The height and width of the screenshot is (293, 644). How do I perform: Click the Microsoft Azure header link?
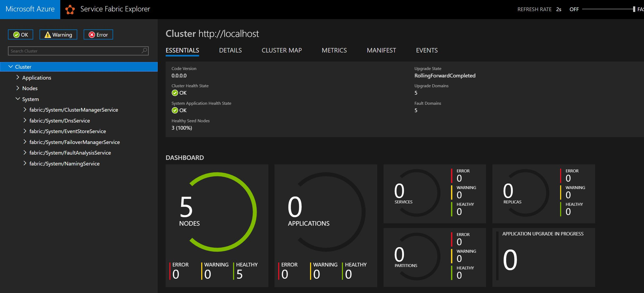pyautogui.click(x=30, y=9)
